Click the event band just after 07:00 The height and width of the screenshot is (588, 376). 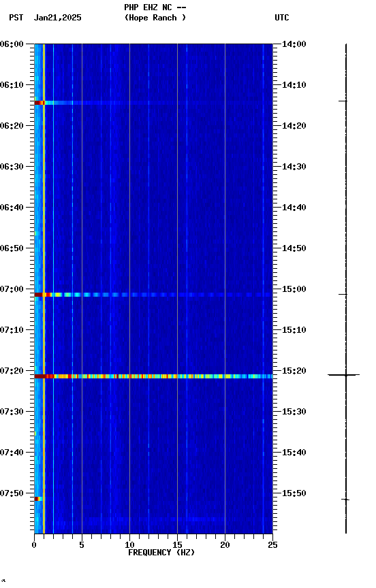point(153,295)
